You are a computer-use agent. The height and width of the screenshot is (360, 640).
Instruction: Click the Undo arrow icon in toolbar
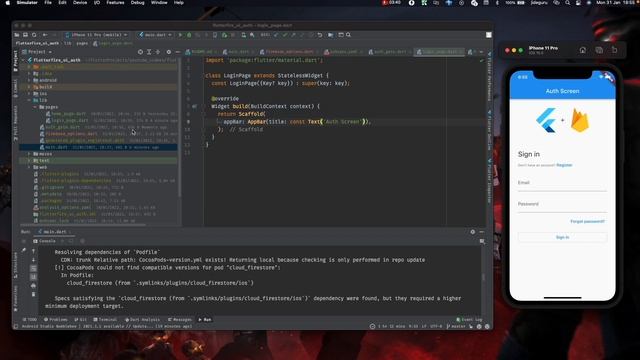320,35
